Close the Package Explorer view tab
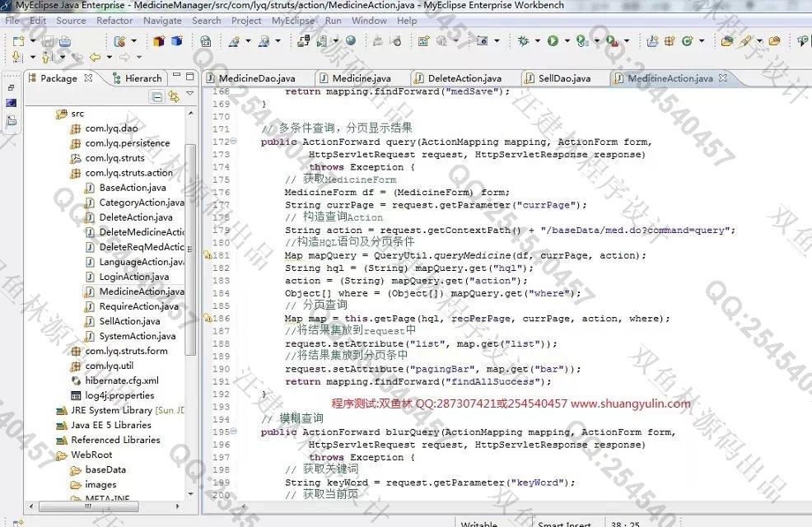Viewport: 812px width, 527px height. (x=89, y=77)
